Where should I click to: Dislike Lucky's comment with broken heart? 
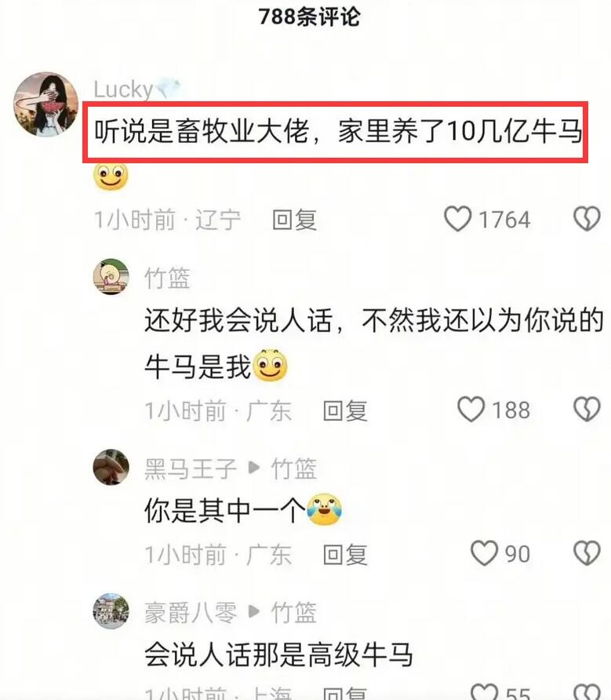(587, 219)
